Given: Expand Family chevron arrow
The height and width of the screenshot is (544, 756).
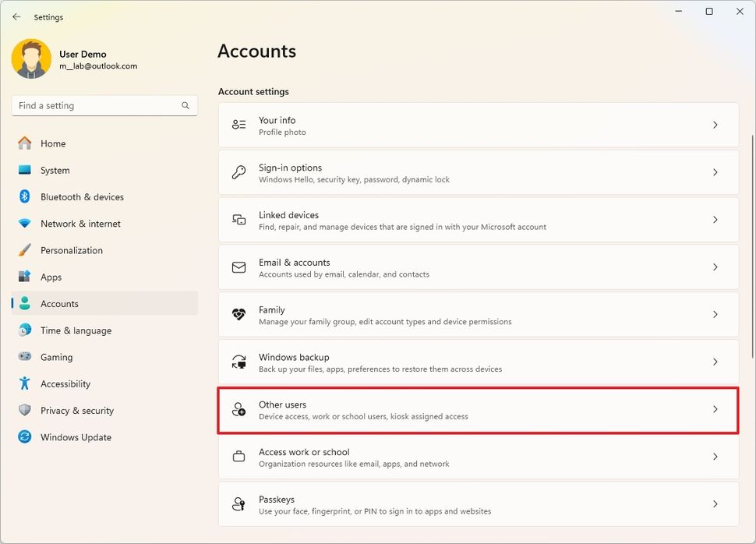Looking at the screenshot, I should pyautogui.click(x=715, y=314).
